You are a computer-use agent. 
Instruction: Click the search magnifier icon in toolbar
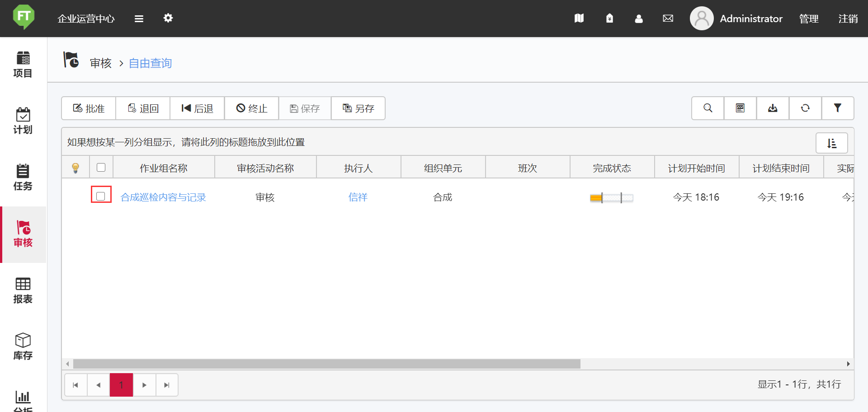point(708,108)
